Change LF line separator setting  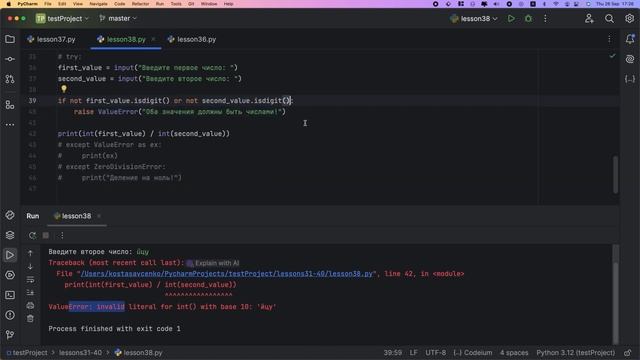413,353
